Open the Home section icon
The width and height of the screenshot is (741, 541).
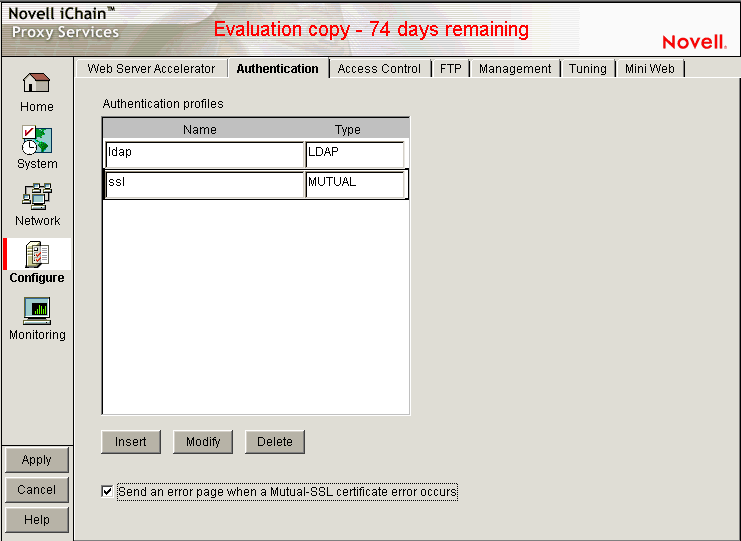[37, 84]
